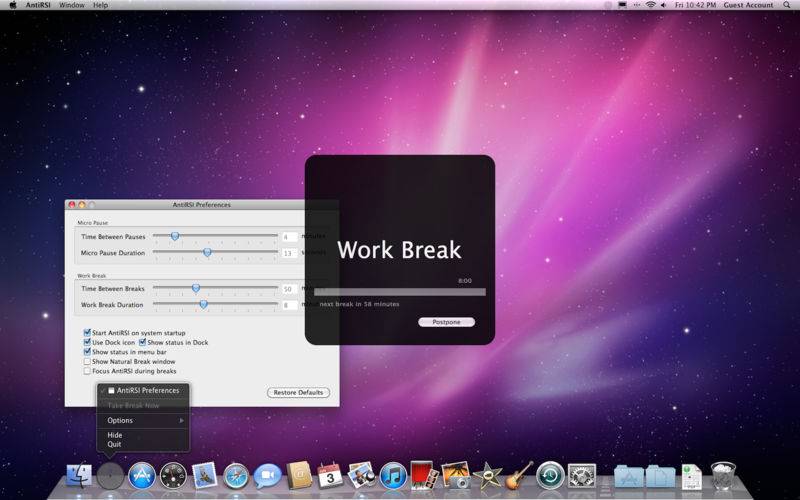
Task: Uncheck the Use Dock icon checkbox
Action: pyautogui.click(x=87, y=342)
